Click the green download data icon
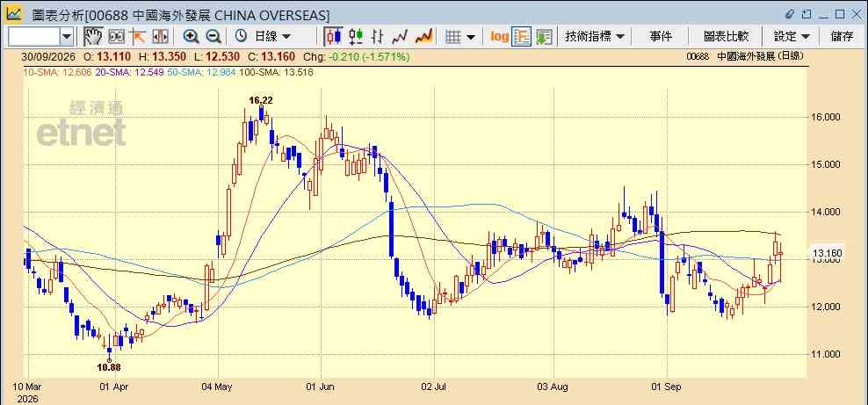This screenshot has height=405, width=868. coord(544,37)
